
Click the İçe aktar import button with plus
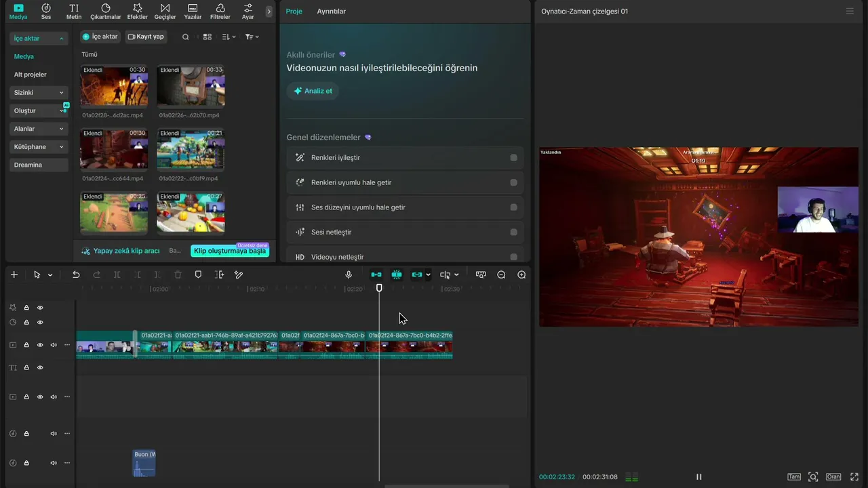100,37
